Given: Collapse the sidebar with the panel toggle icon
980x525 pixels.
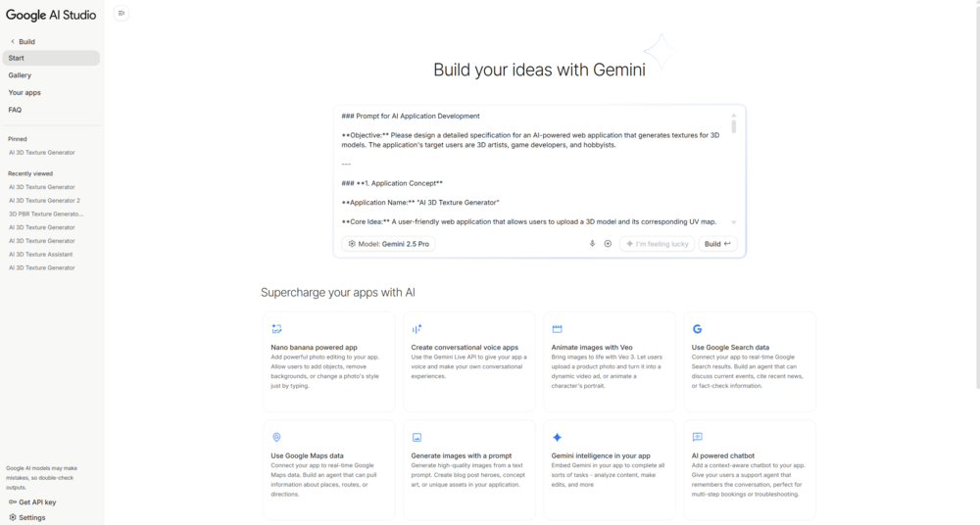Looking at the screenshot, I should pyautogui.click(x=121, y=13).
